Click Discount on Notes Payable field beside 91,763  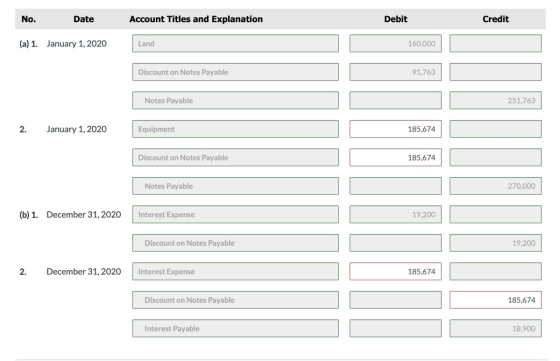(235, 72)
